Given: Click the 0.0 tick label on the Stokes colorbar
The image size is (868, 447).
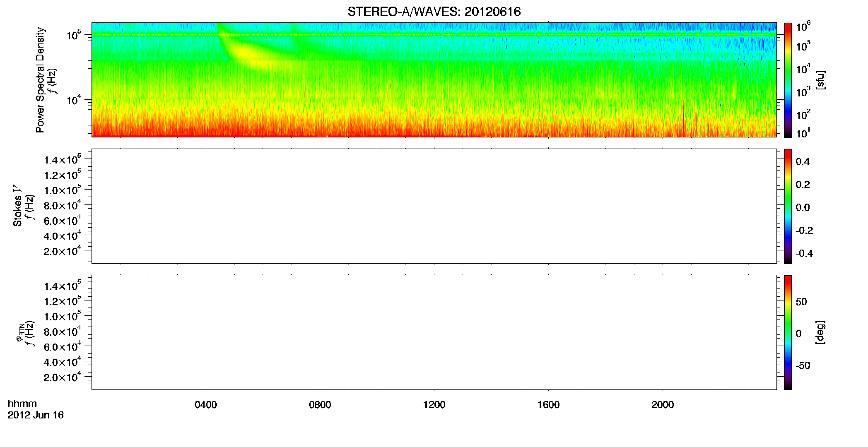Looking at the screenshot, I should tap(803, 208).
